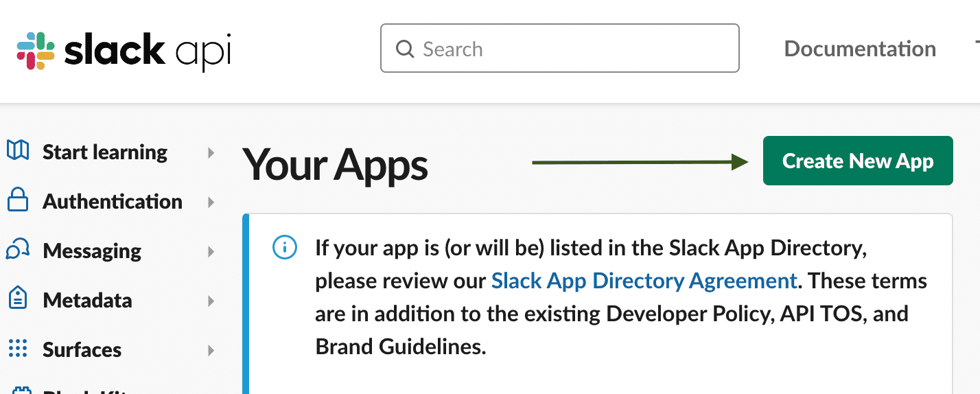Image resolution: width=980 pixels, height=394 pixels.
Task: Open the Surfaces text label in sidebar
Action: point(82,350)
